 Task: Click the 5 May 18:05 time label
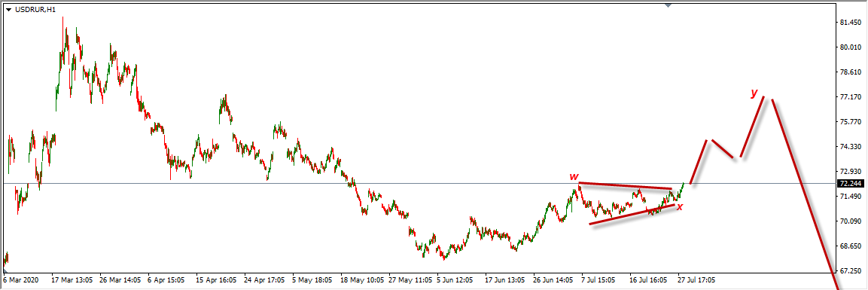pos(313,281)
